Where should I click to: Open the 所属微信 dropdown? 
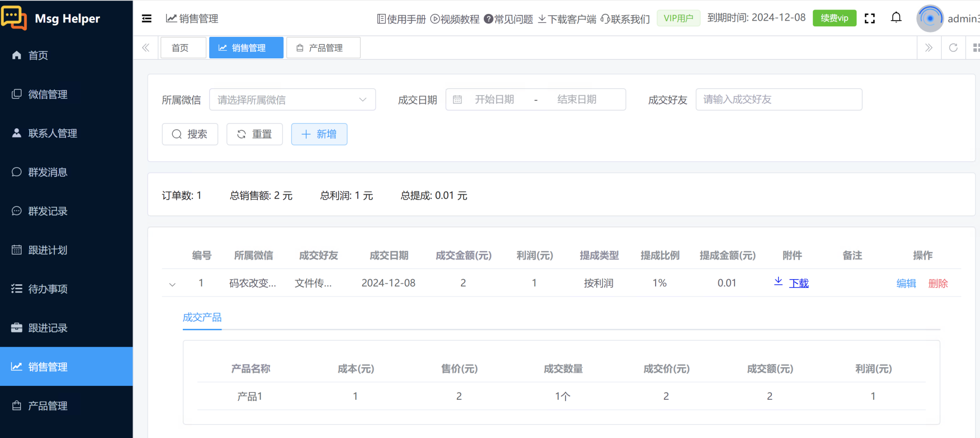292,99
